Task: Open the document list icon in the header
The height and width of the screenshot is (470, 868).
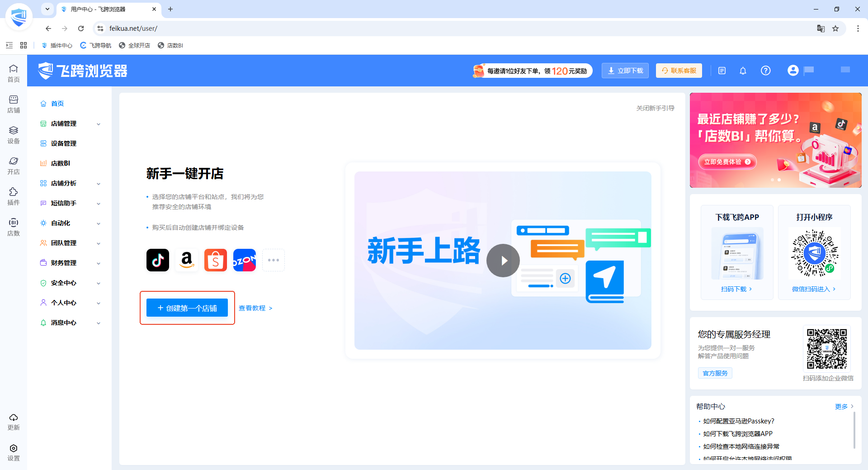Action: [x=722, y=71]
